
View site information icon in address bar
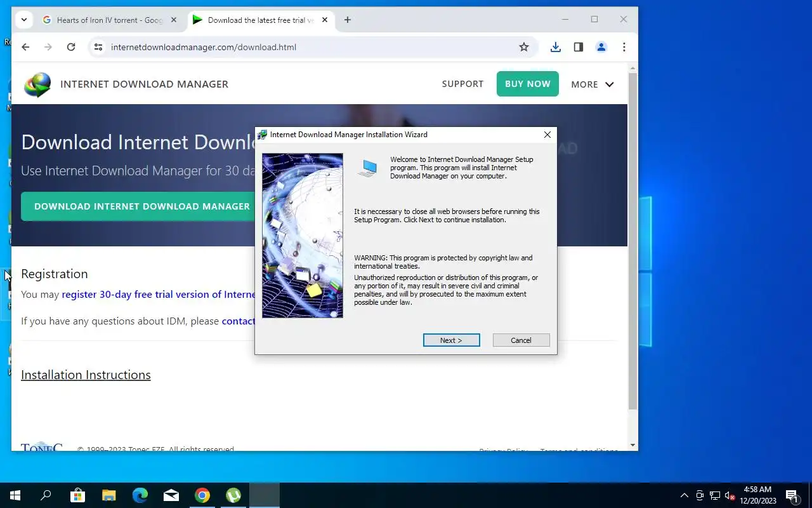(x=98, y=47)
